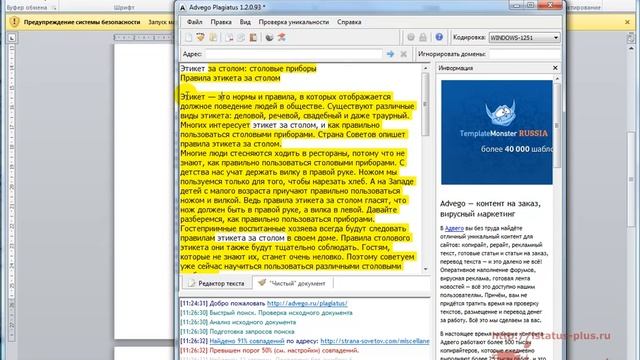Open the Вид menu
The image size is (640, 360).
point(245,22)
